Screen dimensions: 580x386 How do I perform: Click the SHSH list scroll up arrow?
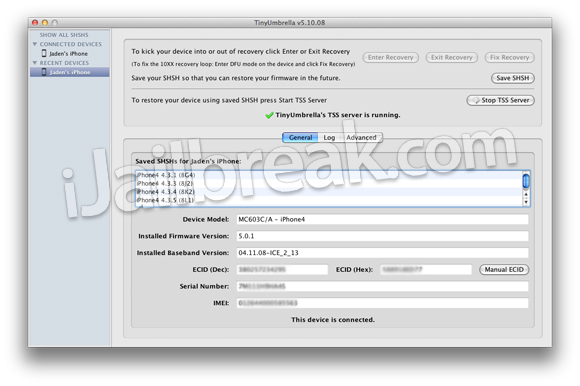pos(526,194)
